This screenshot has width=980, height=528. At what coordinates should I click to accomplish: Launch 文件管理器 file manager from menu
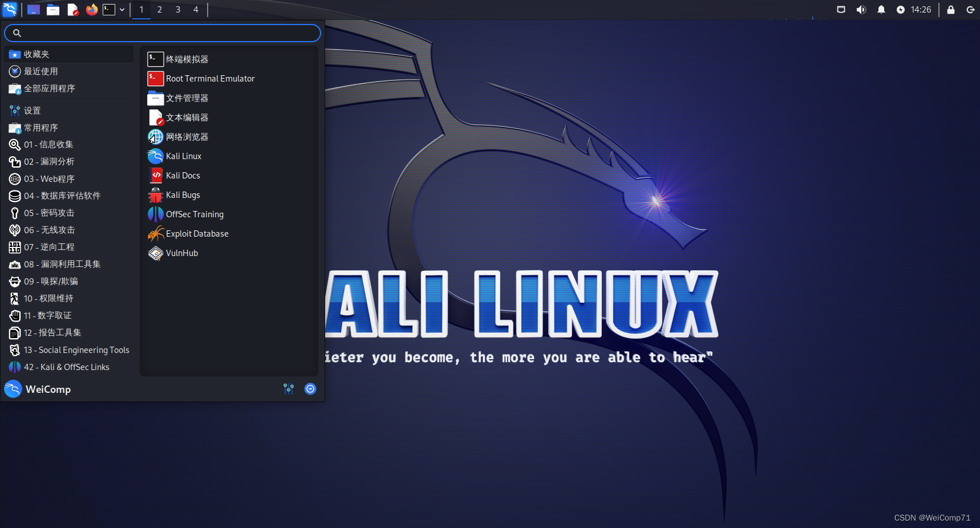click(x=229, y=98)
